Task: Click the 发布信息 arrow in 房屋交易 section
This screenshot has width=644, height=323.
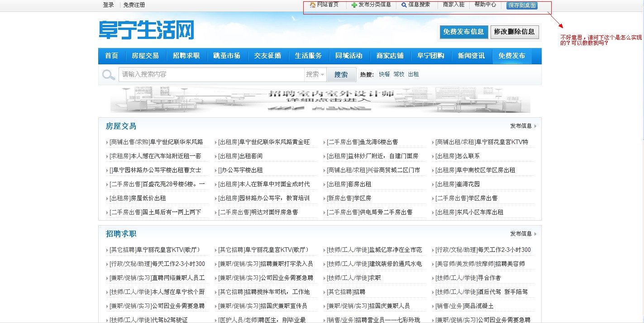Action: tap(535, 126)
